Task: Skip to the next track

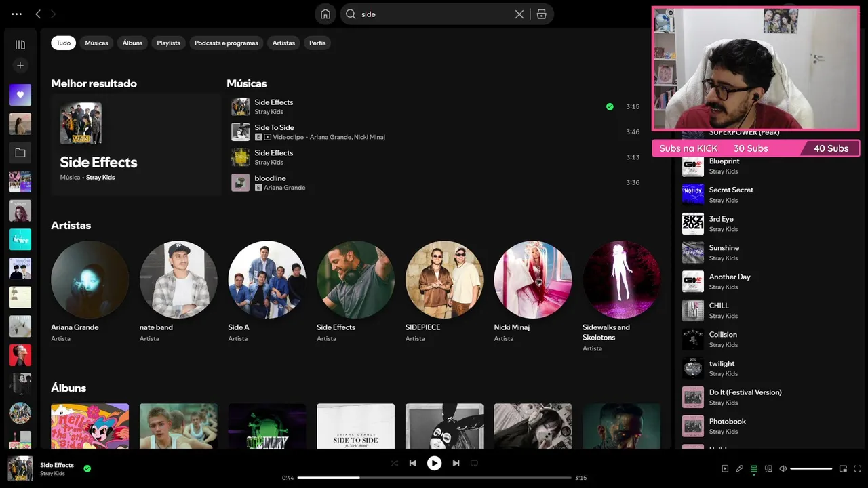Action: (x=456, y=463)
